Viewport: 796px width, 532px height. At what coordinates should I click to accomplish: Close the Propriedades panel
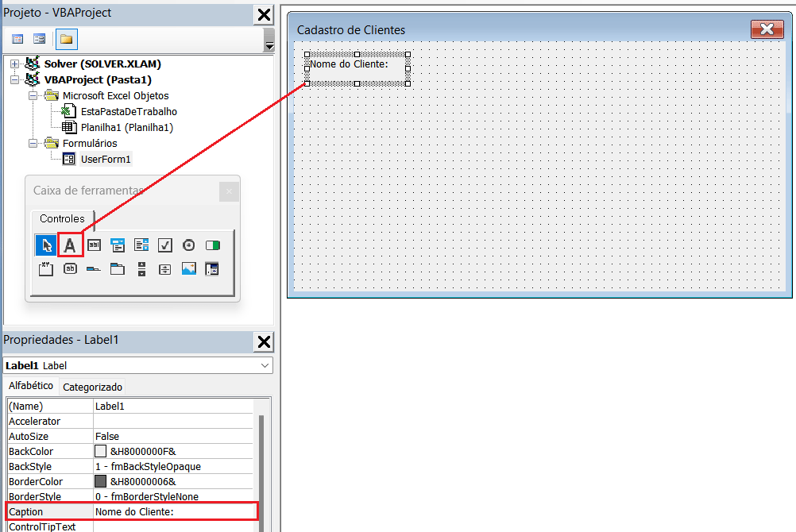click(x=264, y=341)
